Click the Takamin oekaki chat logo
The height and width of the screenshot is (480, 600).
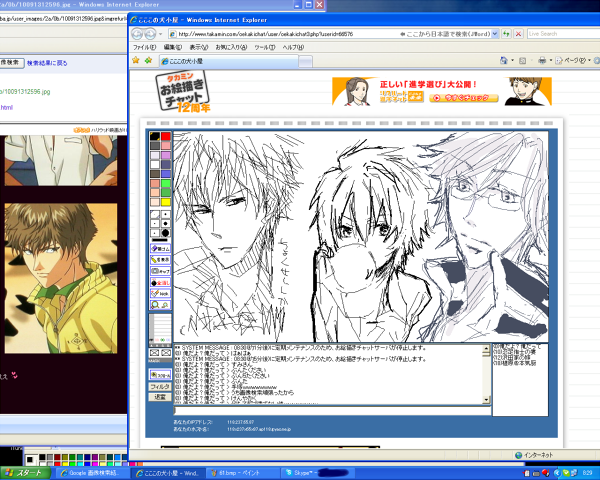pyautogui.click(x=183, y=92)
